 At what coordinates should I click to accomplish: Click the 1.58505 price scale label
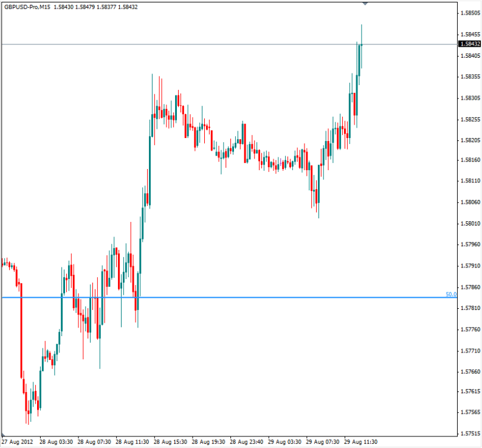click(470, 13)
